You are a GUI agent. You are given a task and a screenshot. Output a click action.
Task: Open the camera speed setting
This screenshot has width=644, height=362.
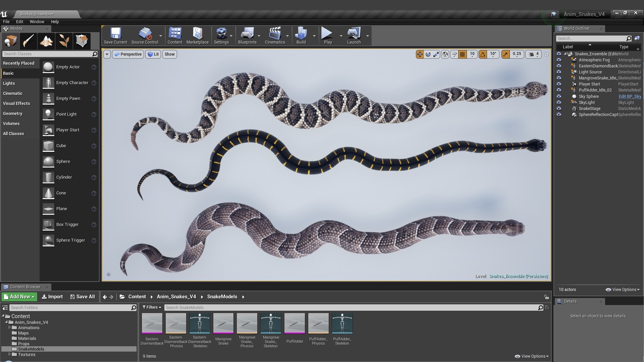(x=533, y=54)
